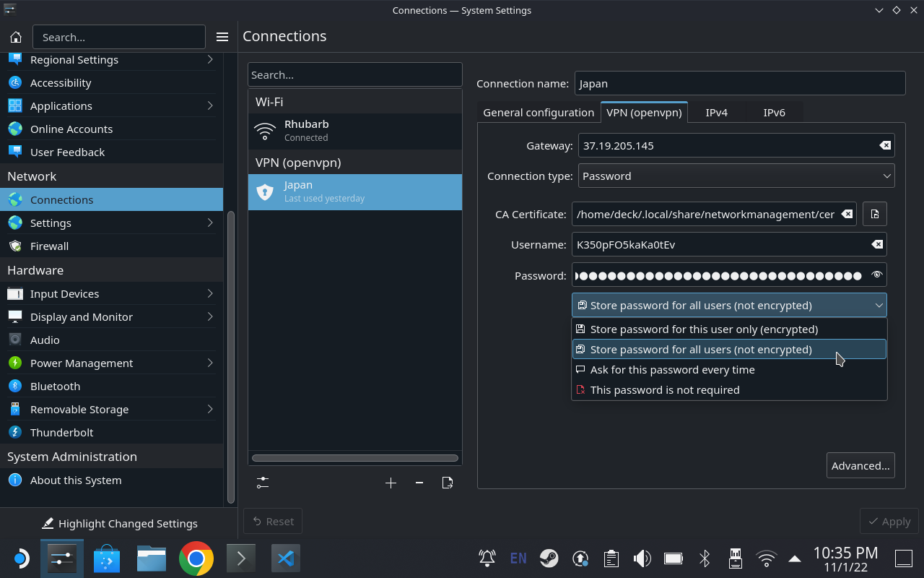Show desktop via the corner button
The image size is (924, 578).
pos(904,558)
